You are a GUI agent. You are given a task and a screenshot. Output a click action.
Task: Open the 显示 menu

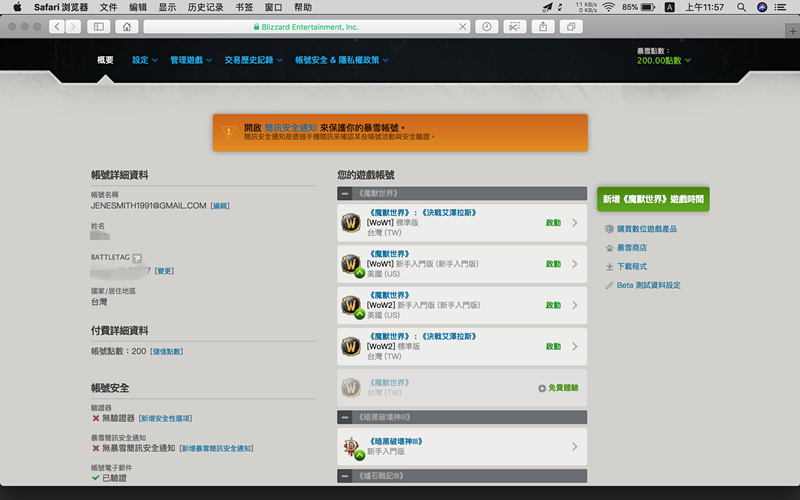click(167, 7)
